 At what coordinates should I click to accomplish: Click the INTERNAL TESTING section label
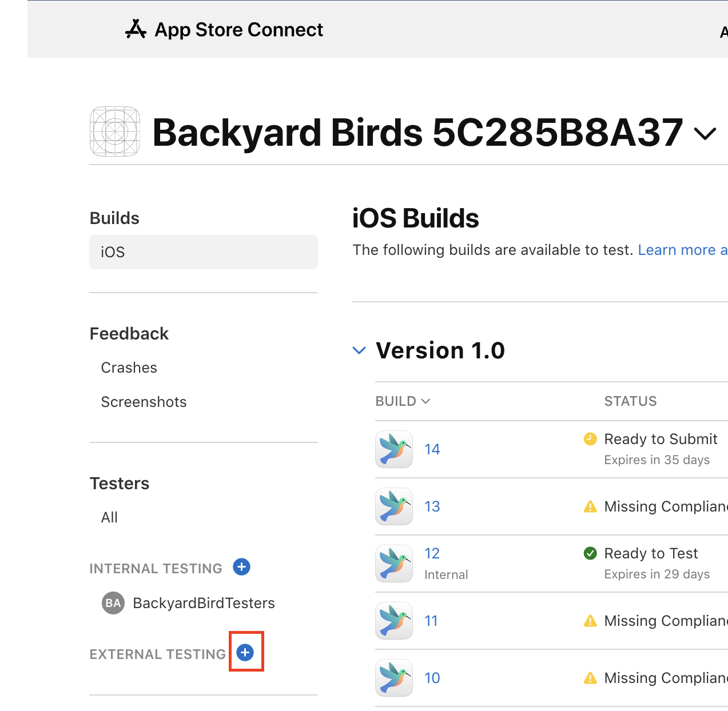click(x=156, y=569)
